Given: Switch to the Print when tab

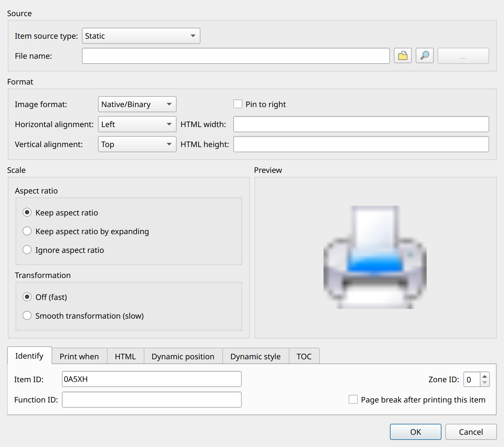Looking at the screenshot, I should click(79, 356).
